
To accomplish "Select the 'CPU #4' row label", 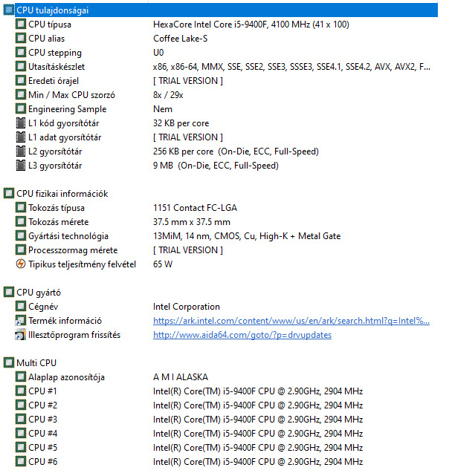I will (x=42, y=434).
